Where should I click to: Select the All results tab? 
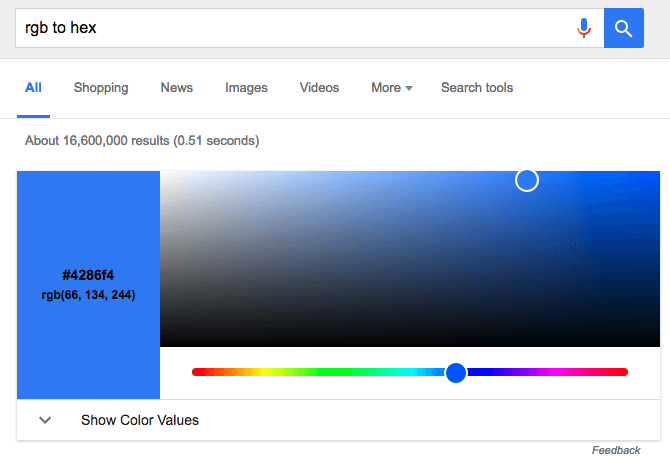click(33, 88)
